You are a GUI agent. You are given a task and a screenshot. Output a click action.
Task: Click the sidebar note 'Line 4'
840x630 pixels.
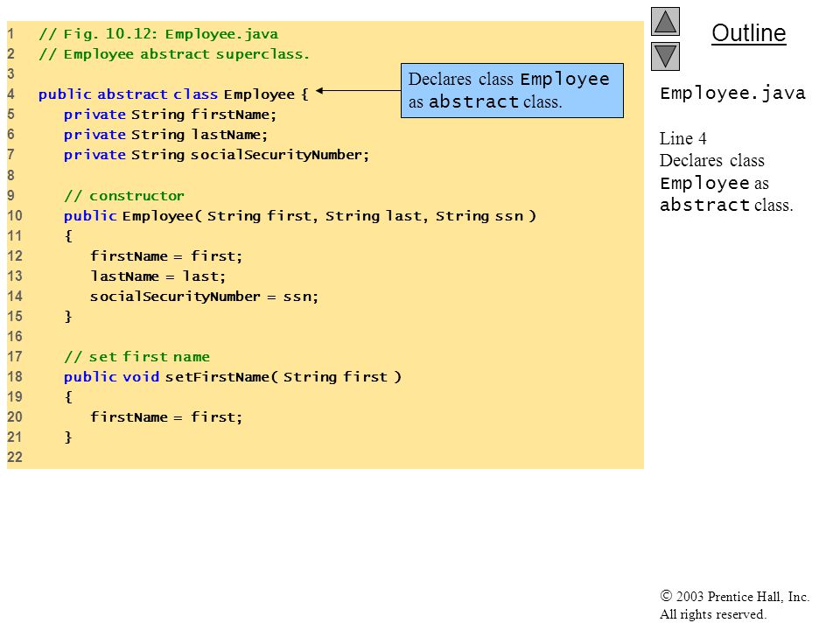(682, 139)
